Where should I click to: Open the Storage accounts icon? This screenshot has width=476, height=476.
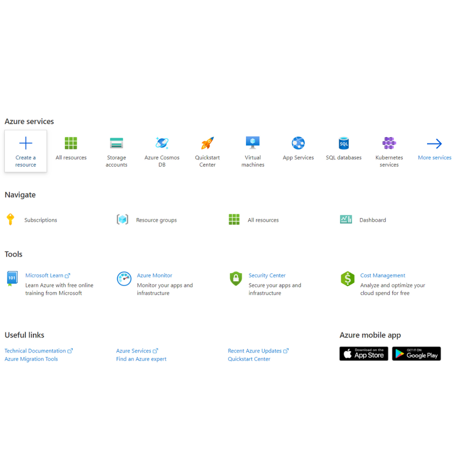(x=116, y=143)
